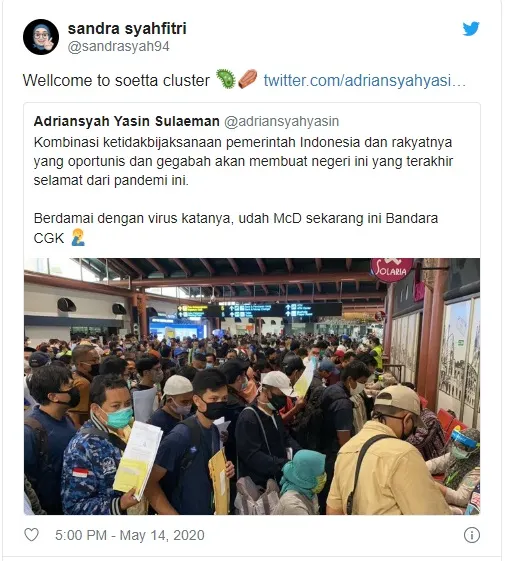Like the tweet with heart icon

tap(31, 535)
